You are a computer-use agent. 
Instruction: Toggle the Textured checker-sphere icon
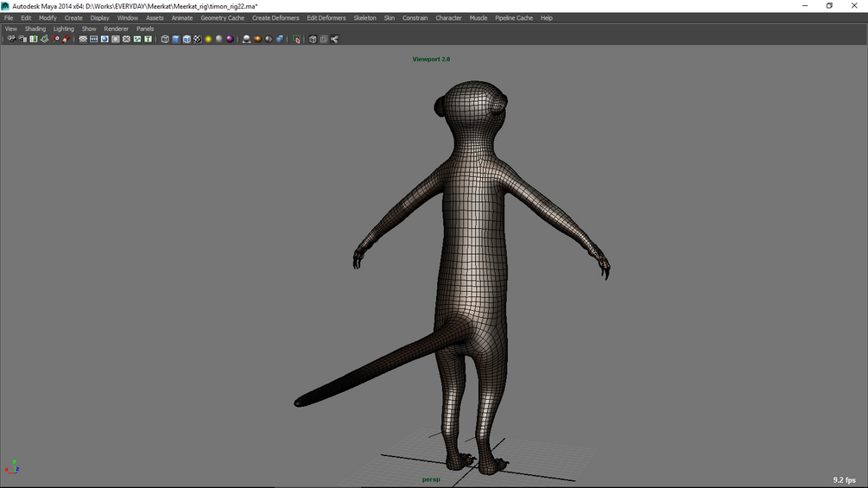198,39
